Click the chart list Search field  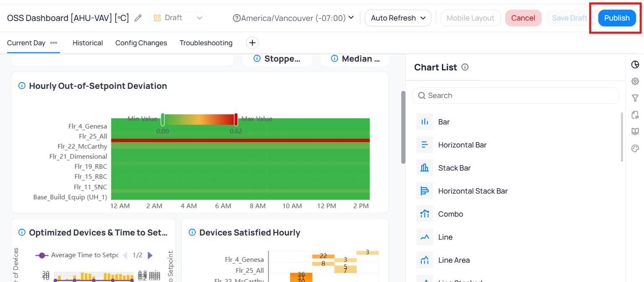click(515, 96)
